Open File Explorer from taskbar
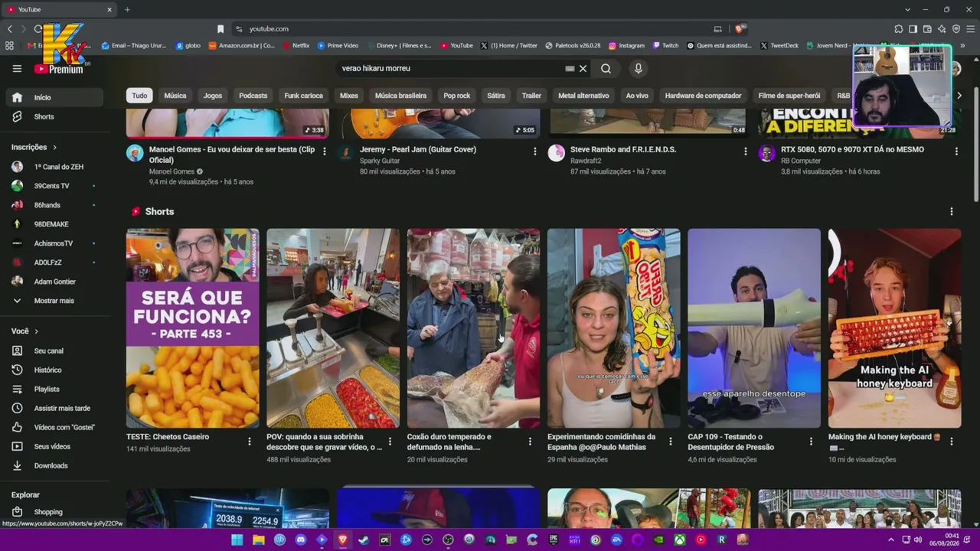980x551 pixels. coord(258,540)
